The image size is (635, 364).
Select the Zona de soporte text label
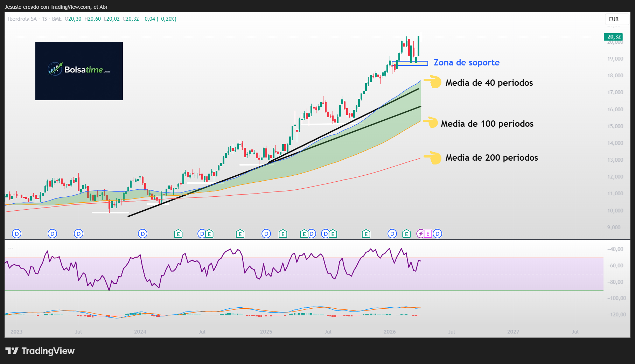click(467, 63)
